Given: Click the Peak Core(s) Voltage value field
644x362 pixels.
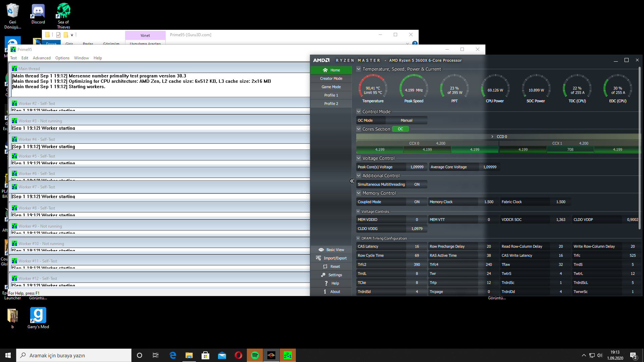Looking at the screenshot, I should tap(417, 167).
